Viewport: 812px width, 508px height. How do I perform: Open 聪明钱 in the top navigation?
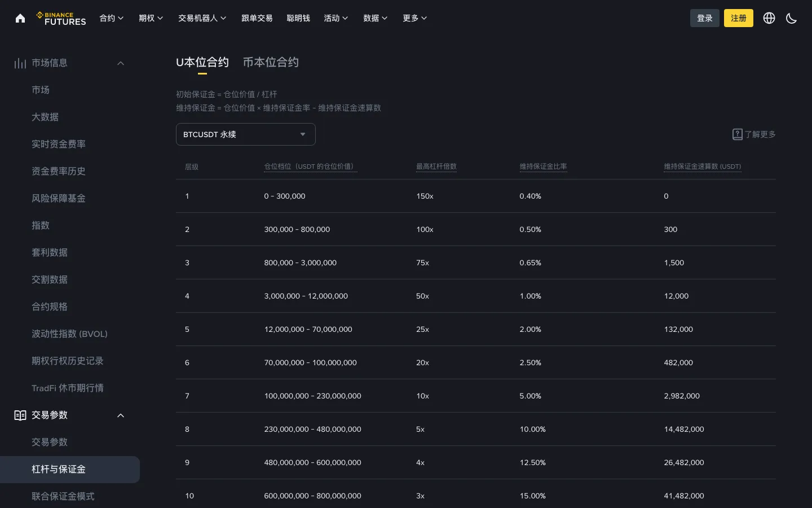tap(298, 18)
